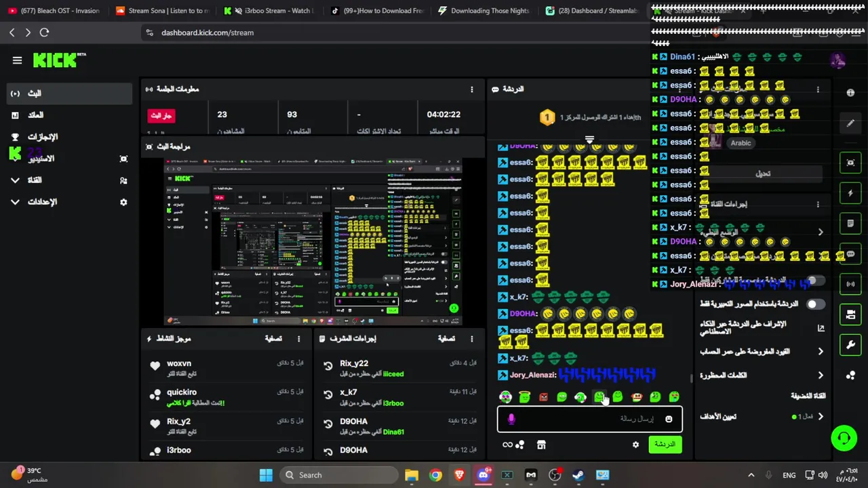Open Steam from the taskbar

coord(578,475)
